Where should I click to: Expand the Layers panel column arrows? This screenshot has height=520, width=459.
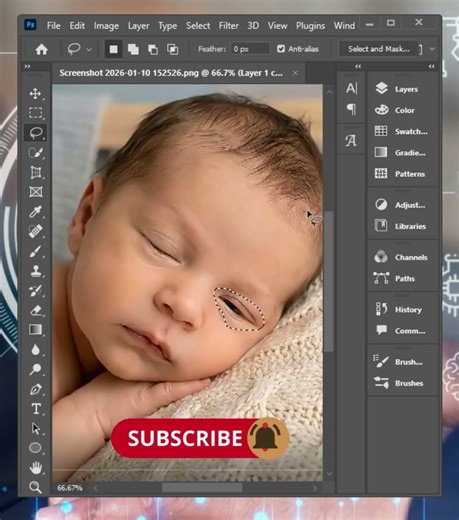coord(431,66)
